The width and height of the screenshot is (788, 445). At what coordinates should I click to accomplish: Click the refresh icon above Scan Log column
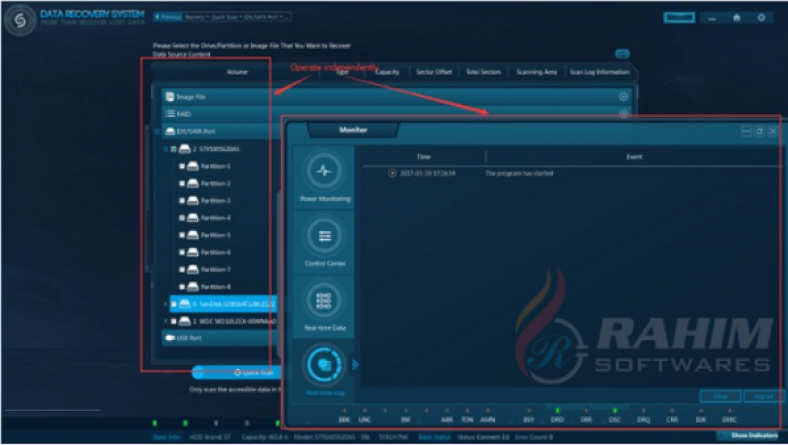pos(622,54)
